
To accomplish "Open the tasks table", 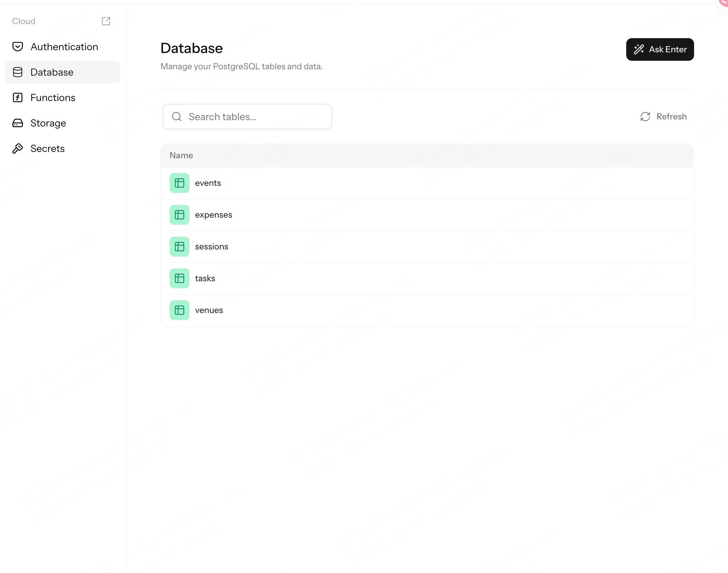I will tap(427, 278).
